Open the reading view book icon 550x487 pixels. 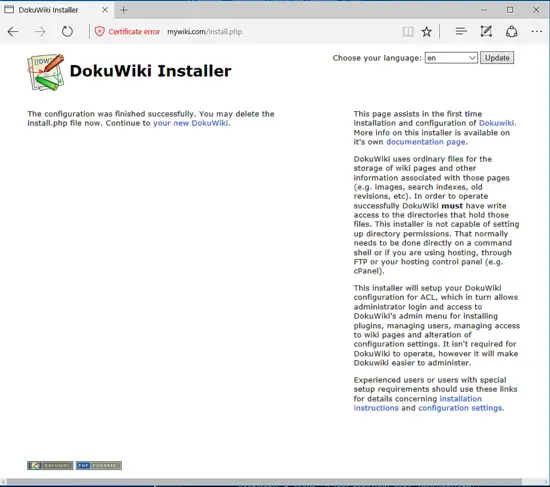click(408, 32)
